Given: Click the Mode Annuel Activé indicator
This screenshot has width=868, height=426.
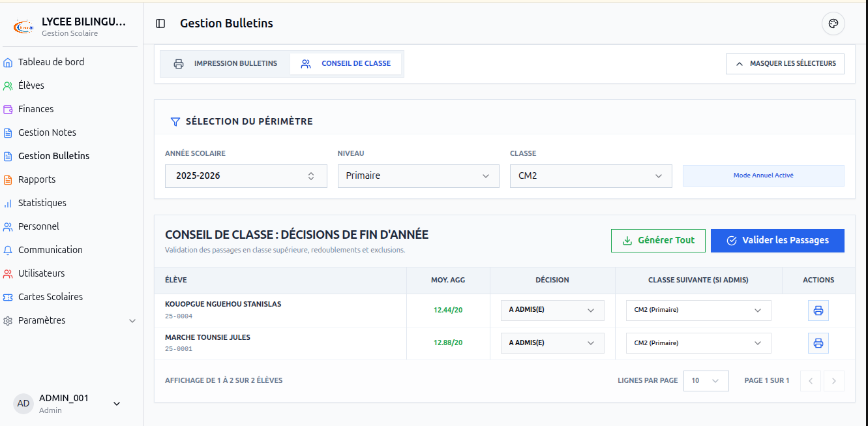Looking at the screenshot, I should [x=764, y=176].
